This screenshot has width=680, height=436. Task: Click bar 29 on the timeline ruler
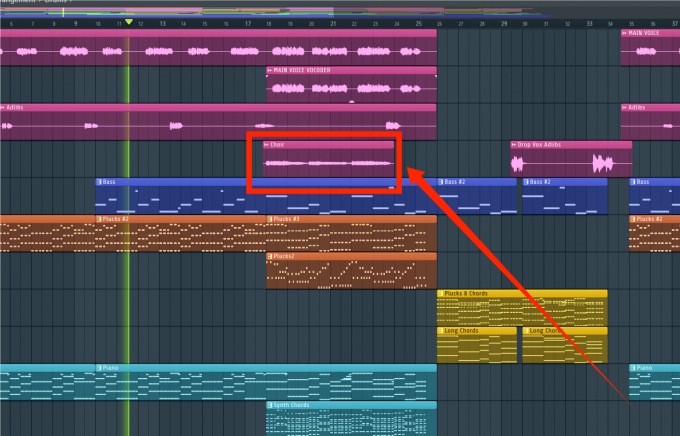[x=504, y=24]
